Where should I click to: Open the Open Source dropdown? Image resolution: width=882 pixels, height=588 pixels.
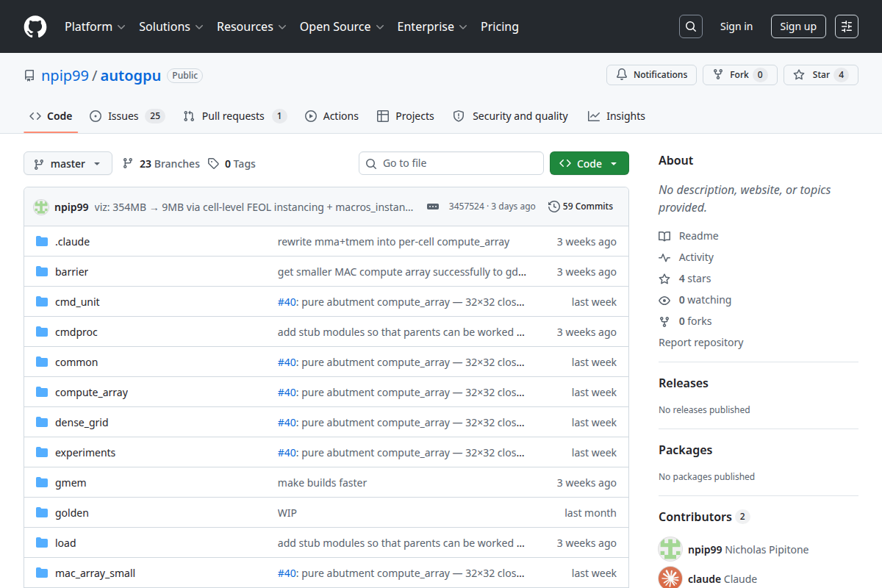(x=342, y=26)
